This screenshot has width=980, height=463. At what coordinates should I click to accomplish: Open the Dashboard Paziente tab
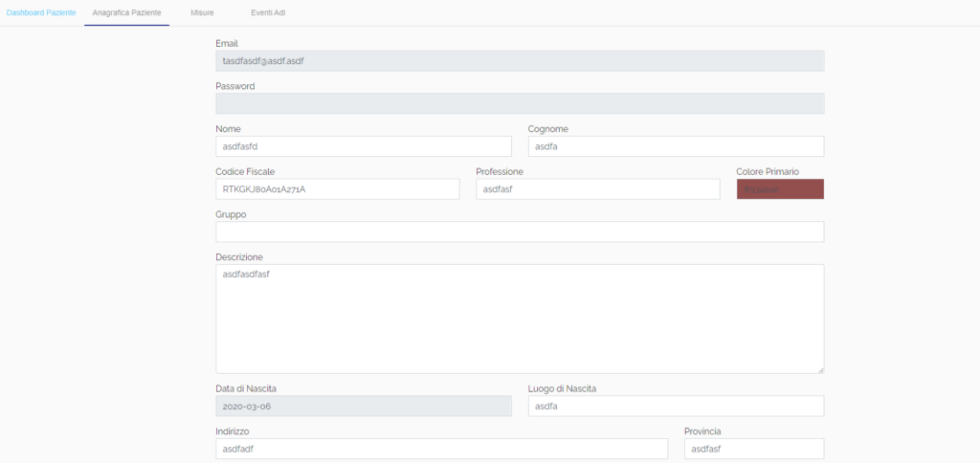[41, 13]
